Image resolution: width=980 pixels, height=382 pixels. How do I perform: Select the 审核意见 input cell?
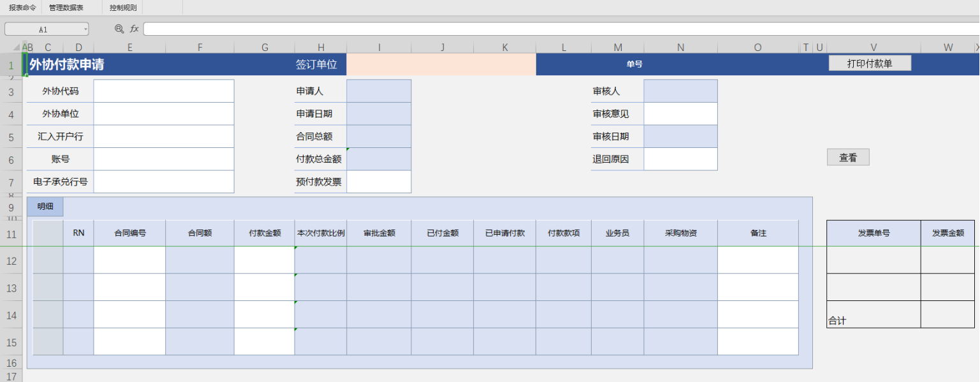click(x=680, y=114)
